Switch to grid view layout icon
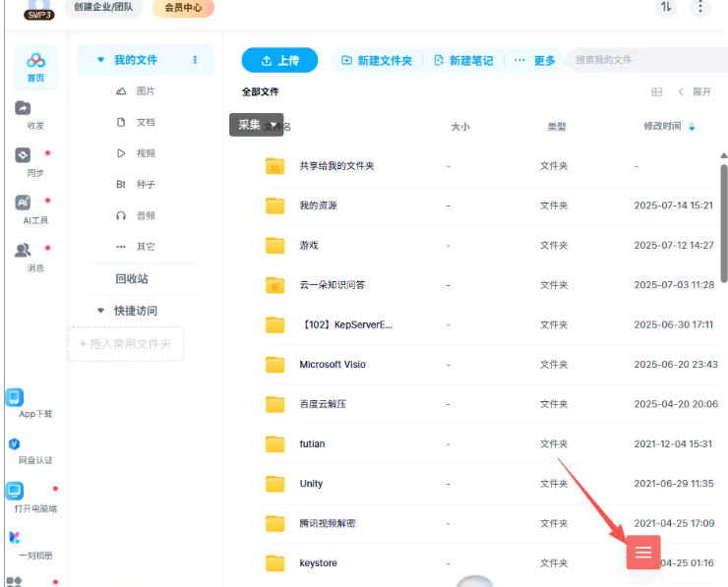The width and height of the screenshot is (728, 587). (657, 92)
